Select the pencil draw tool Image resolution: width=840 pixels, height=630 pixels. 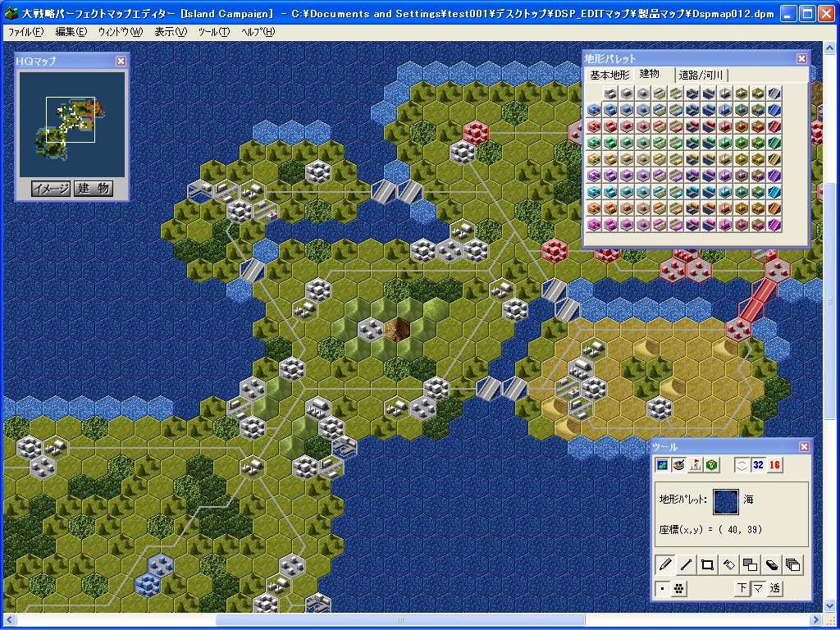(665, 564)
